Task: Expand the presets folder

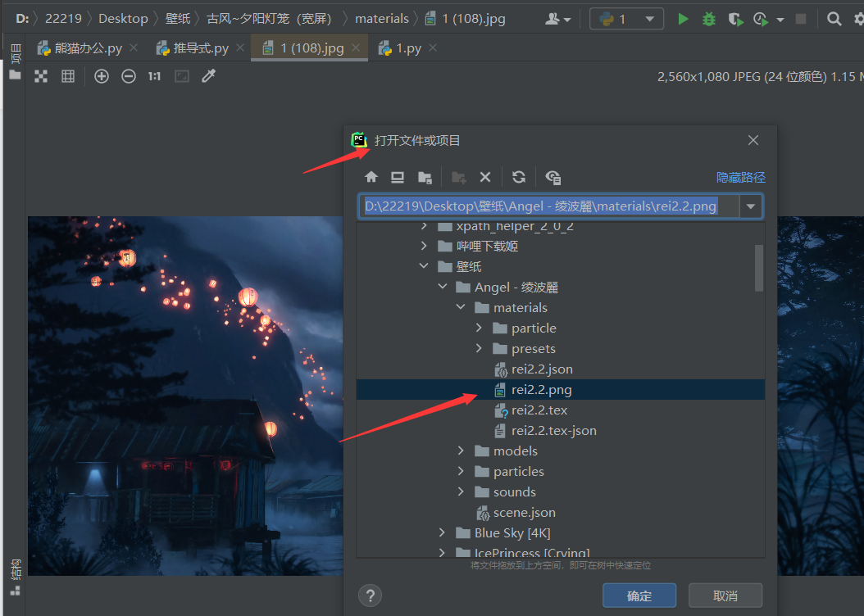Action: click(479, 348)
